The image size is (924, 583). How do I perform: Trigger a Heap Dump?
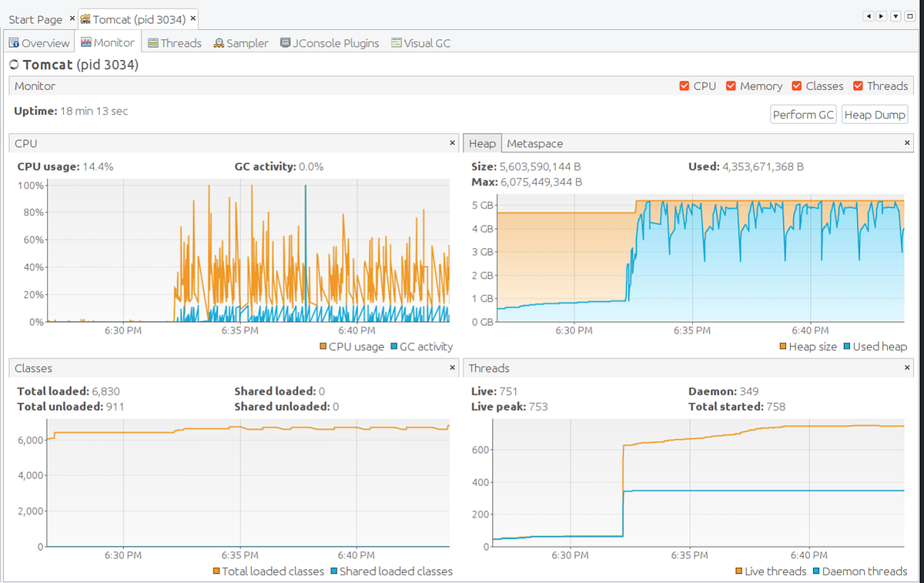875,114
